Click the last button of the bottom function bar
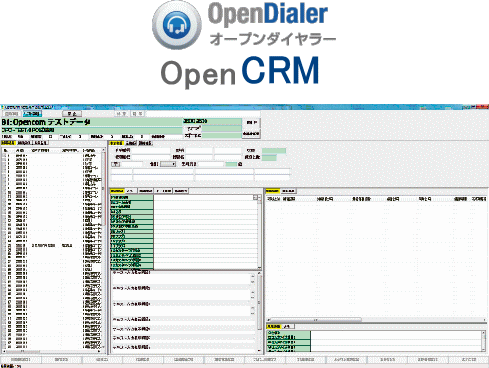 point(468,360)
